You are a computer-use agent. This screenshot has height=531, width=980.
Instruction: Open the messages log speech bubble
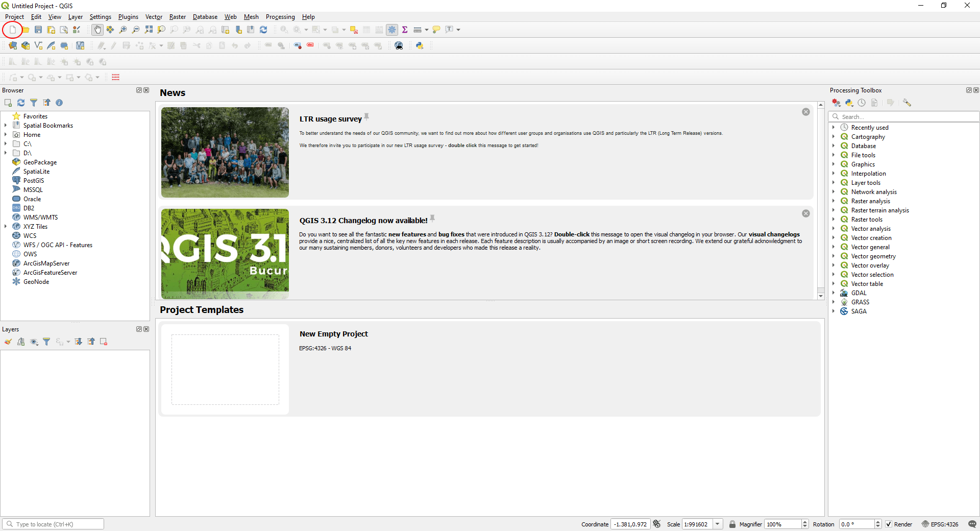972,524
